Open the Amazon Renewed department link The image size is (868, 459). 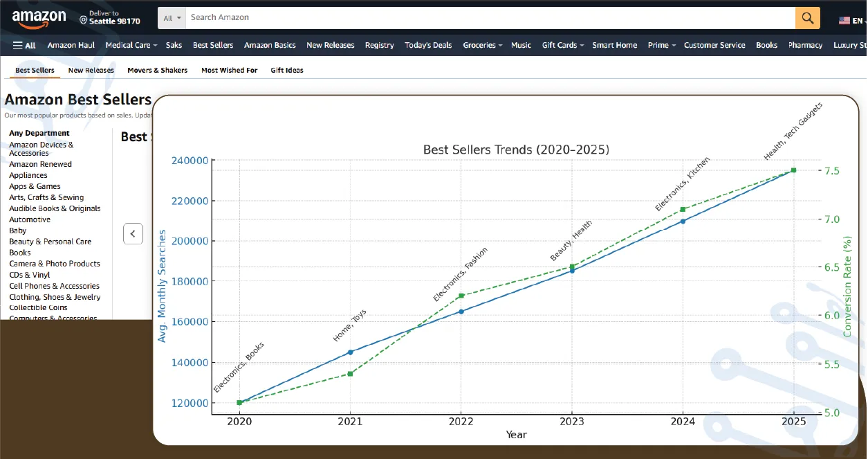(x=40, y=164)
